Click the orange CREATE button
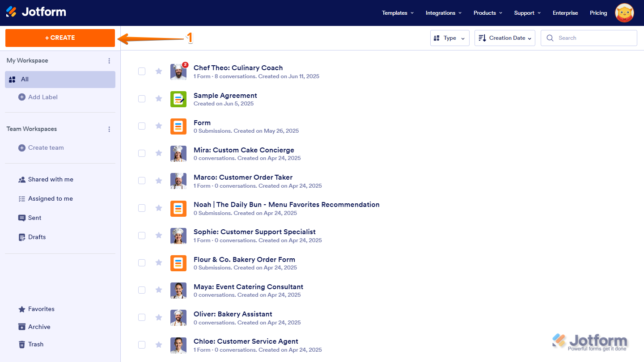The width and height of the screenshot is (644, 362). (x=60, y=38)
